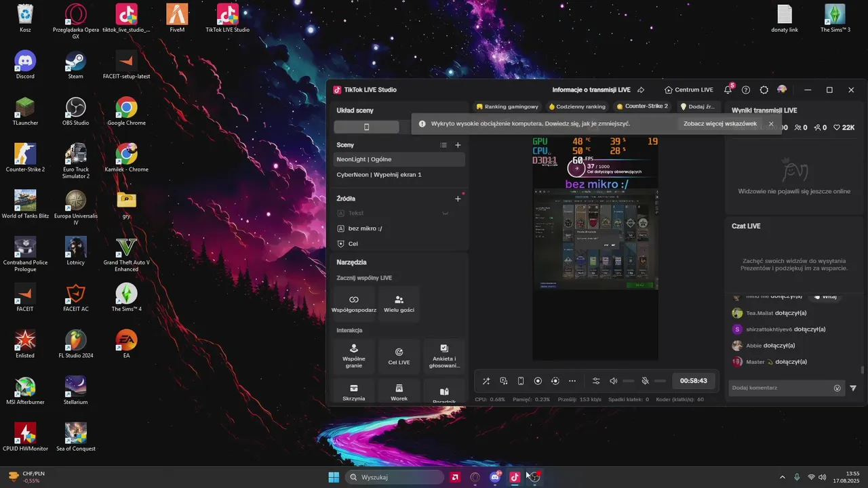Click the dashed-circle replay capture icon
868x488 pixels.
coord(555,381)
